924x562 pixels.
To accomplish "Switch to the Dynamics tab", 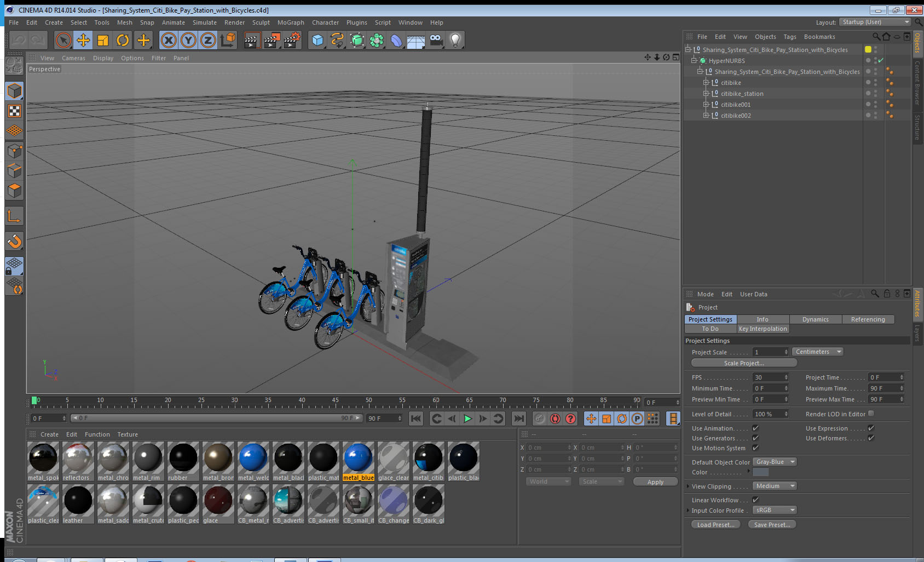I will tap(815, 319).
